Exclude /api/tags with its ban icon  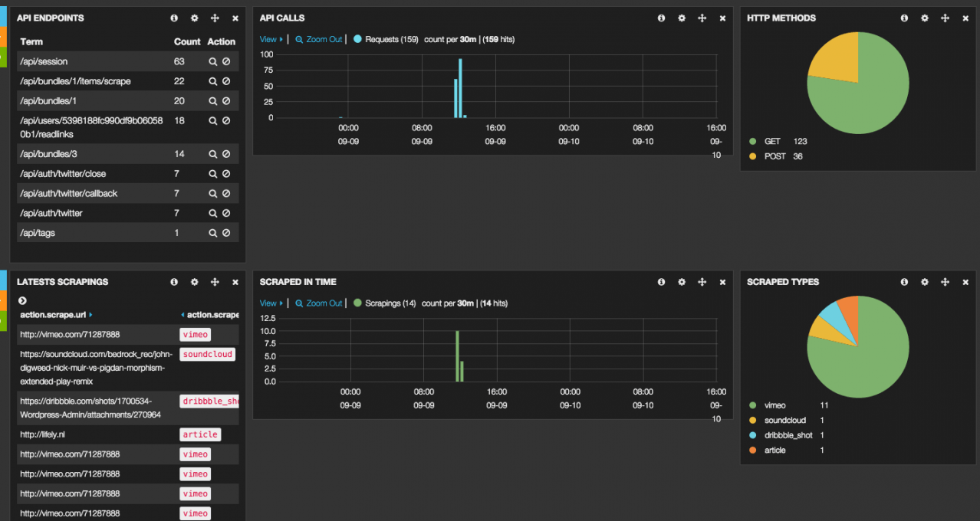point(226,233)
